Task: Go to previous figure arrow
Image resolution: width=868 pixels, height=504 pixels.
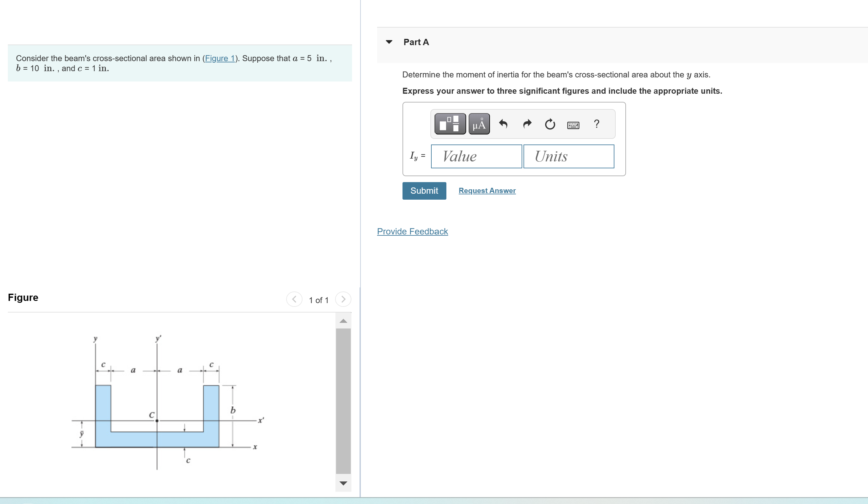Action: coord(294,299)
